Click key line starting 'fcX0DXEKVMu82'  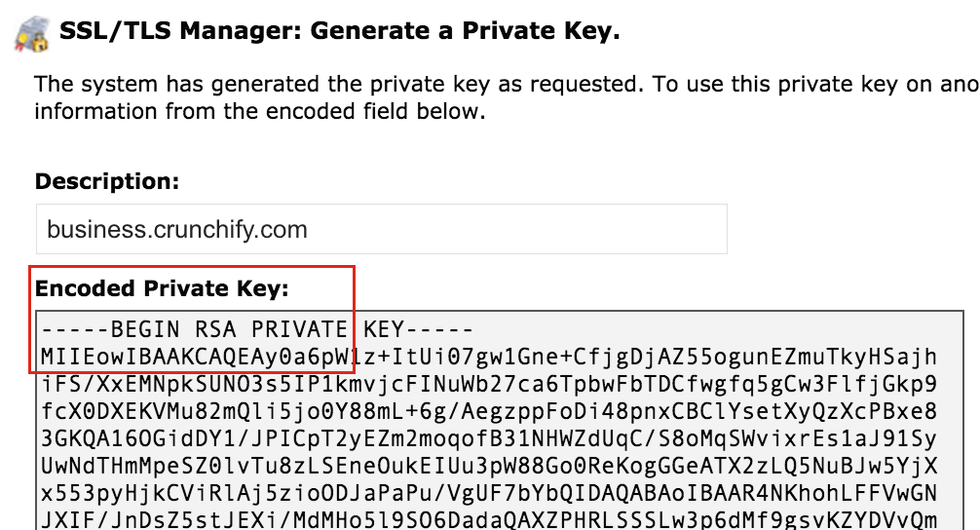click(489, 411)
